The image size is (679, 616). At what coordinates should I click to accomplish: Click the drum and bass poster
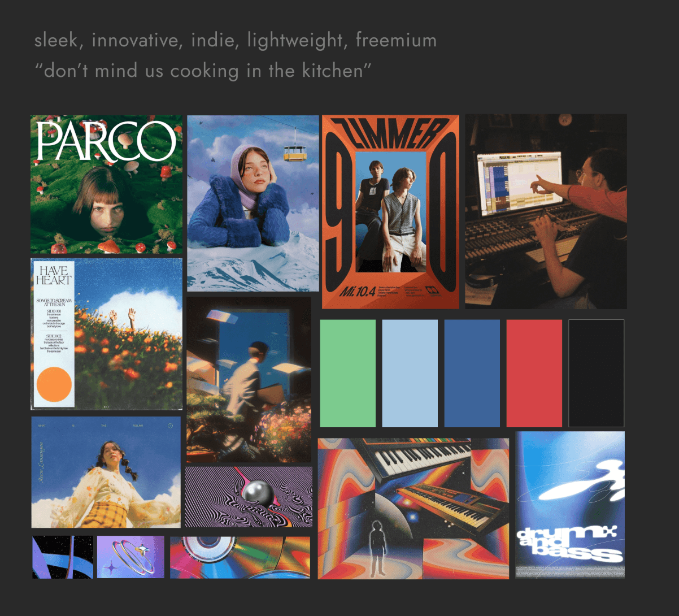pos(570,505)
